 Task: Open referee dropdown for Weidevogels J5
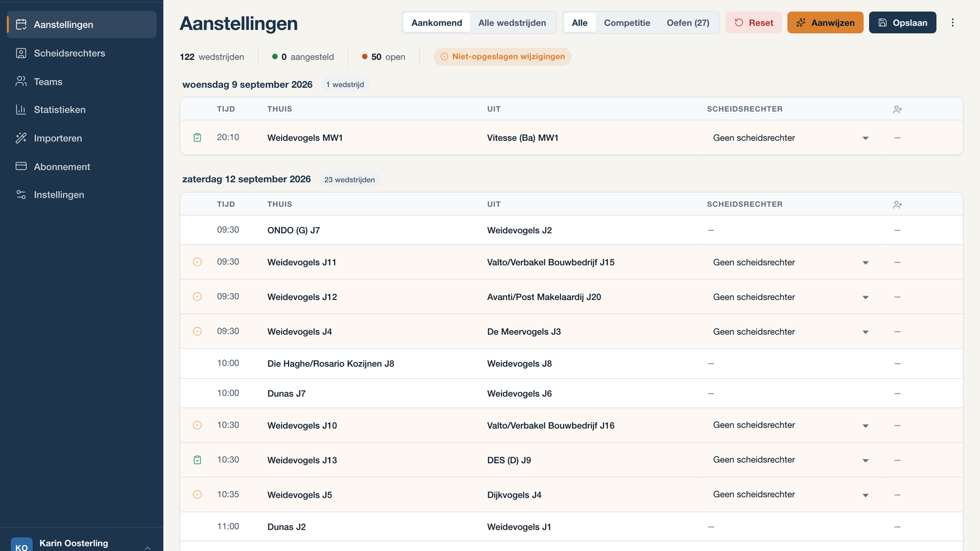point(791,495)
